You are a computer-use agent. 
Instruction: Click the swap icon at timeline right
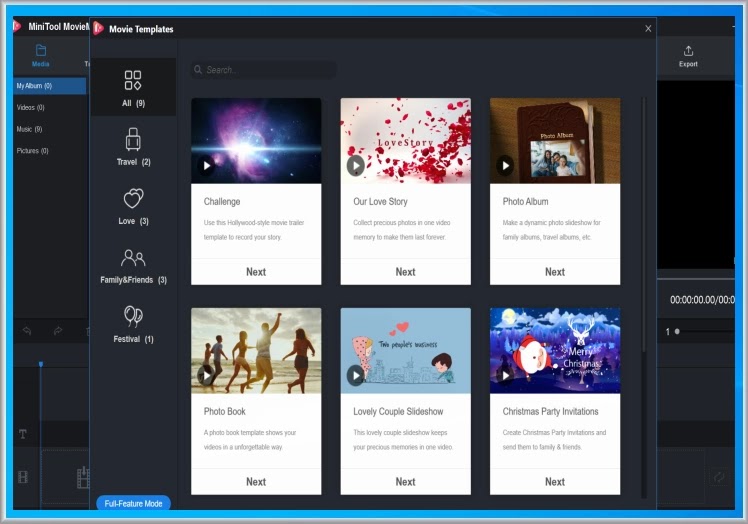pyautogui.click(x=718, y=476)
